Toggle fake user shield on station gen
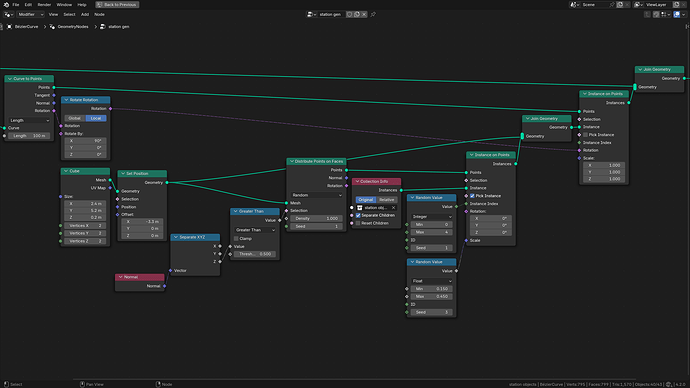The image size is (690, 388). click(x=349, y=15)
